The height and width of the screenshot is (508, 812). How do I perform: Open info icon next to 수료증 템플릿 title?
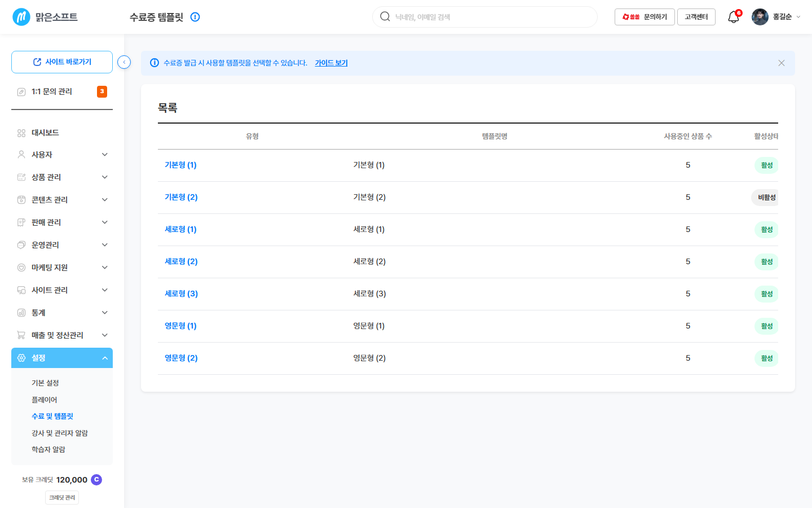(195, 17)
